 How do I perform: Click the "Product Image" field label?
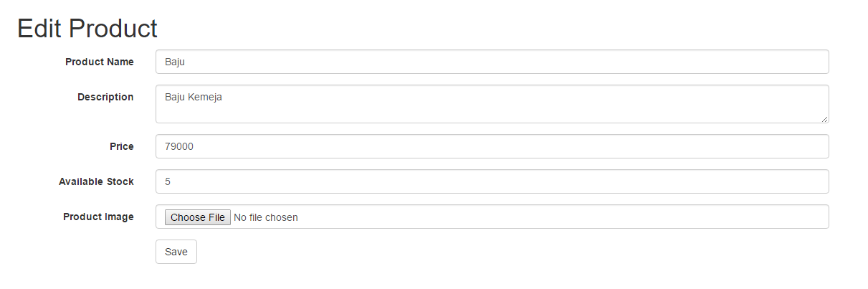98,217
